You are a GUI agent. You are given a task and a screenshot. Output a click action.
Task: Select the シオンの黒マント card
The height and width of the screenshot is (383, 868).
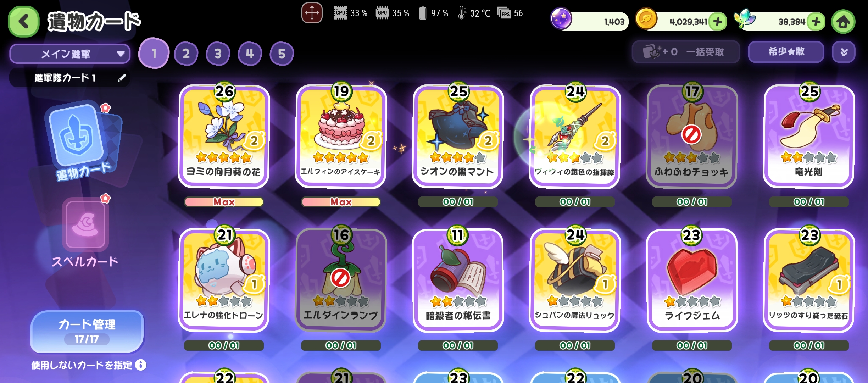(x=457, y=137)
